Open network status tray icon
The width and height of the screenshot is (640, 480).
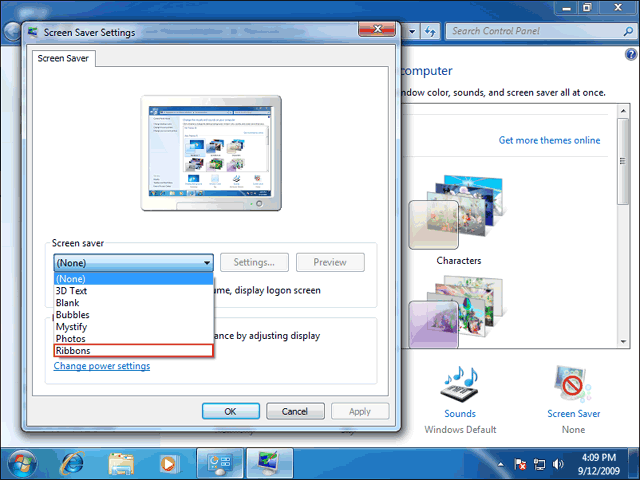point(540,464)
